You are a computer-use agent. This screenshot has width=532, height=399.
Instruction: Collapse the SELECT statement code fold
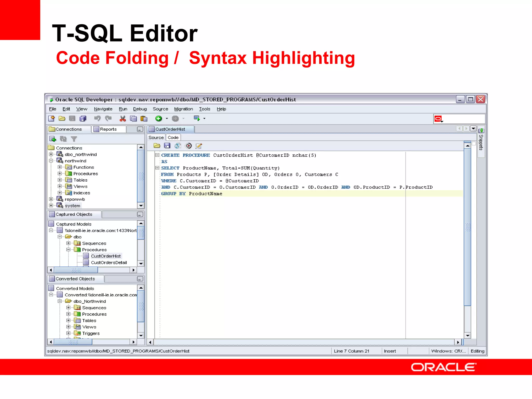157,168
